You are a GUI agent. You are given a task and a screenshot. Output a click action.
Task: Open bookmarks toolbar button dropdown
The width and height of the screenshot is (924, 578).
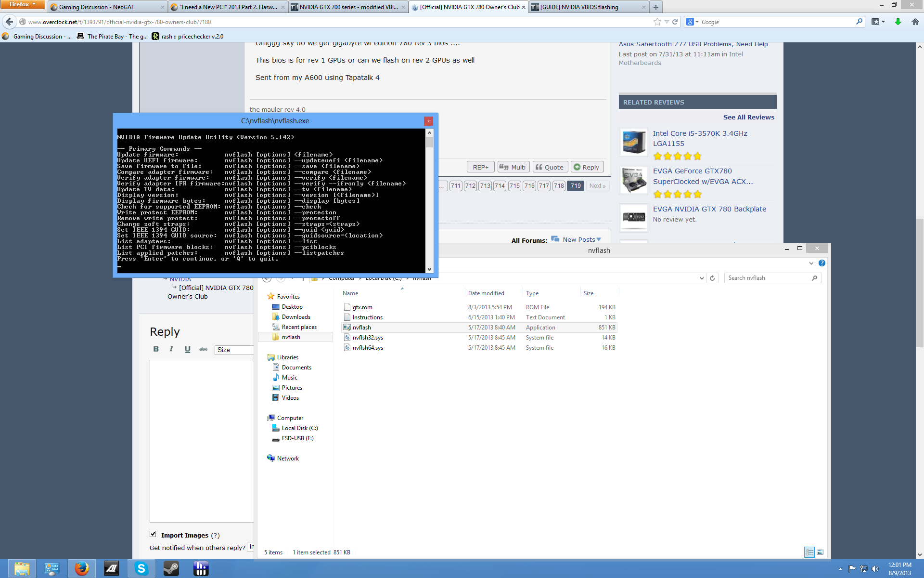tap(878, 22)
